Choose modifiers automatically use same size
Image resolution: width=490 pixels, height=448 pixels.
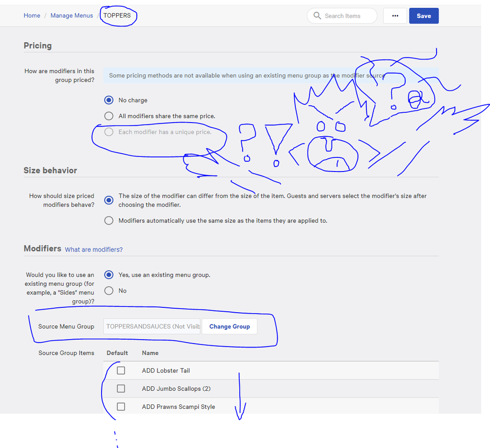point(109,221)
